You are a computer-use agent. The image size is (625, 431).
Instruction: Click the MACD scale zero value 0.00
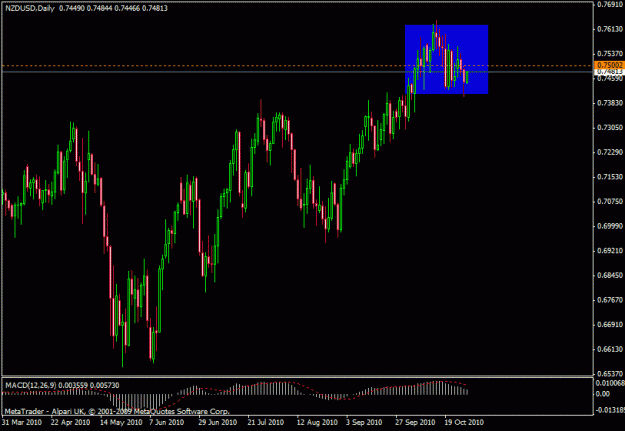pos(603,394)
